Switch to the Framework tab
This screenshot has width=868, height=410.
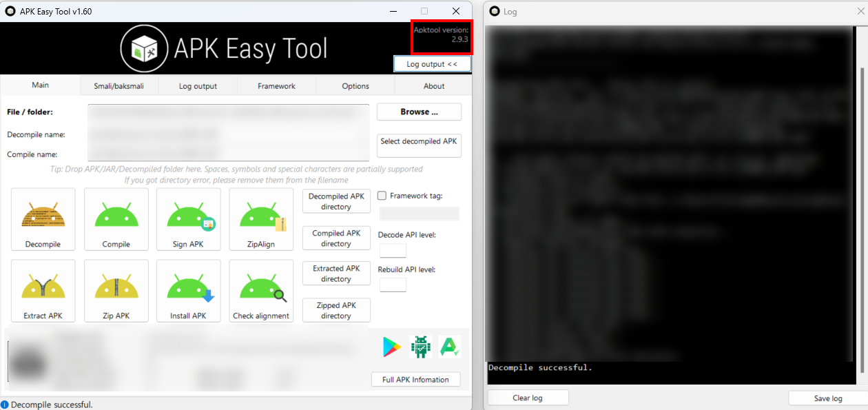(276, 86)
